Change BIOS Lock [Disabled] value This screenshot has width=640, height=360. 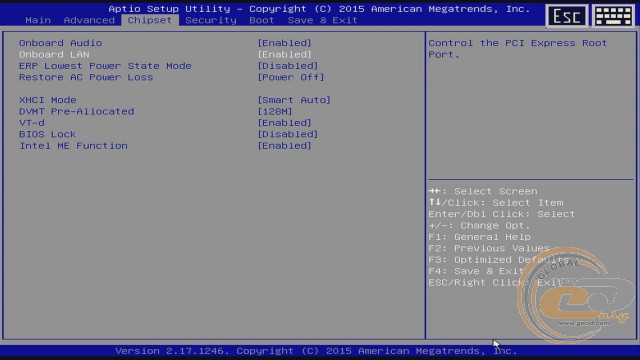point(288,134)
